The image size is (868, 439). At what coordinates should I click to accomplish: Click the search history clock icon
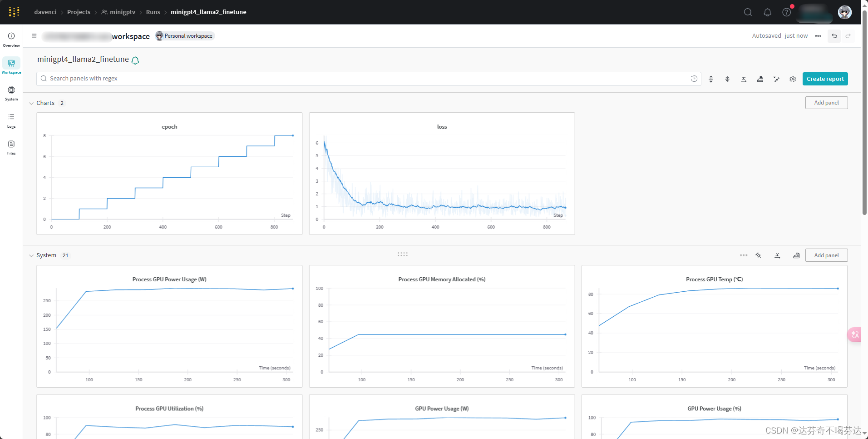[694, 79]
